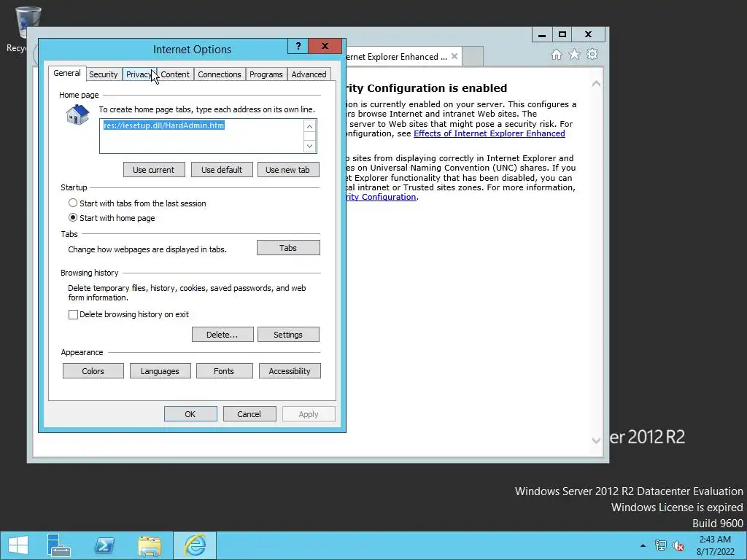Open the Languages button
This screenshot has height=560, width=747.
[x=160, y=371]
